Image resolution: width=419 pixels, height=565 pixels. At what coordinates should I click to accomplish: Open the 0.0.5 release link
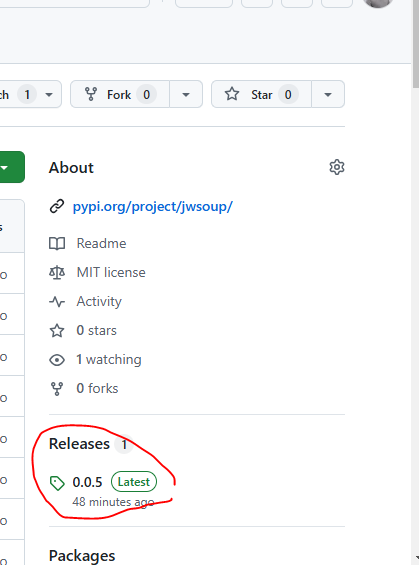click(x=87, y=482)
